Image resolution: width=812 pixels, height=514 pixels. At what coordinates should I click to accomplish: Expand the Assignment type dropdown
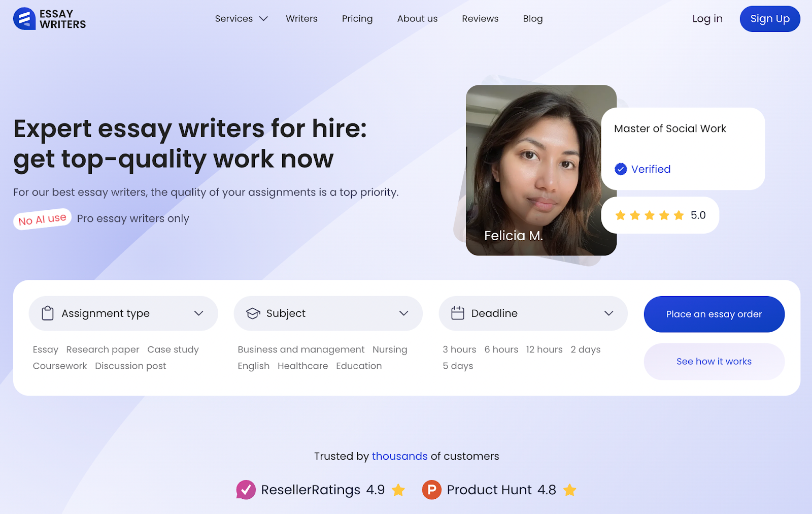123,313
